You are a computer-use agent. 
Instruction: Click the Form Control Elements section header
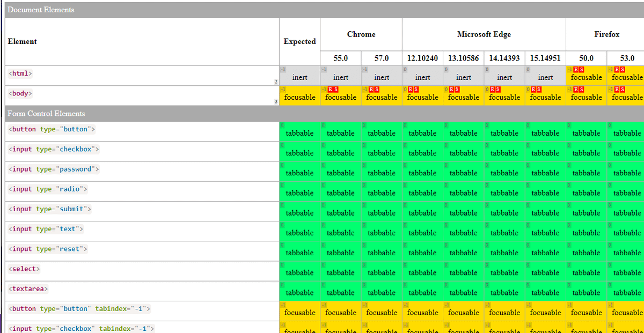[x=46, y=114]
